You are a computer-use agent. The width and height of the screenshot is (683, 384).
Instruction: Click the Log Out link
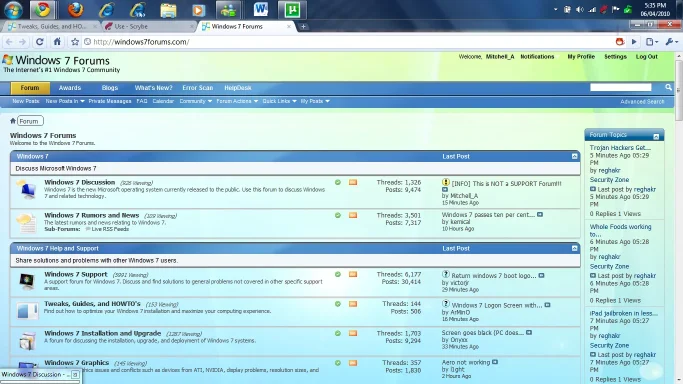tap(646, 57)
